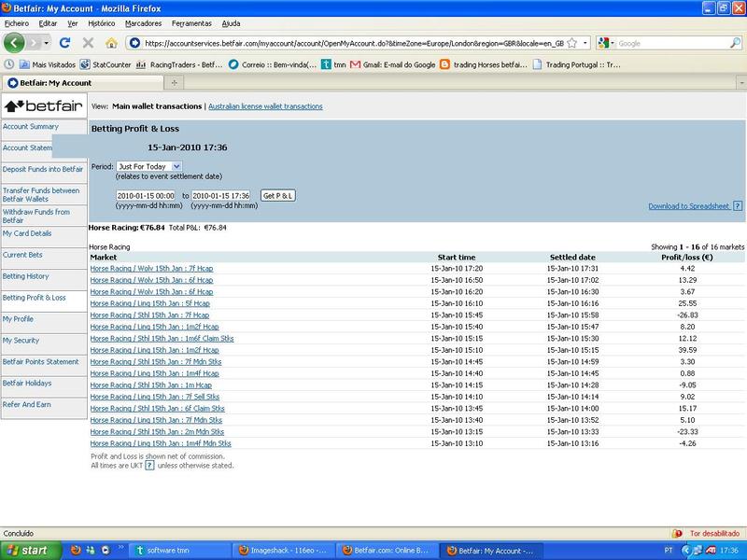Open the Ajuda menu

231,23
